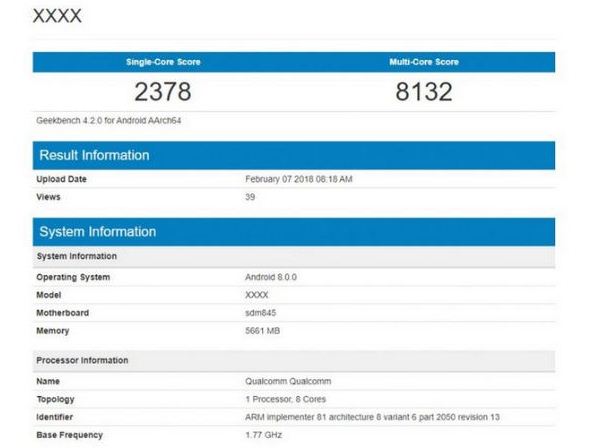Click the blue System Information section header
This screenshot has height=448, width=593.
click(294, 232)
